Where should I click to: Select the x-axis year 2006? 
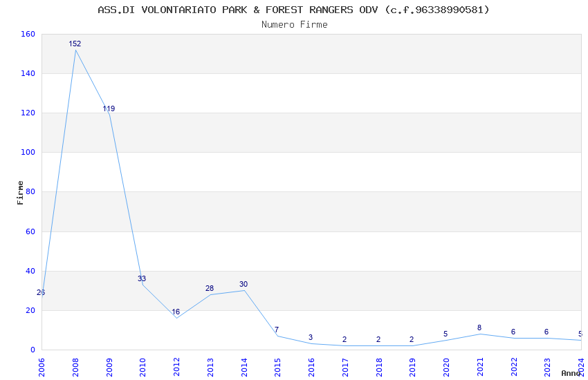(x=42, y=368)
